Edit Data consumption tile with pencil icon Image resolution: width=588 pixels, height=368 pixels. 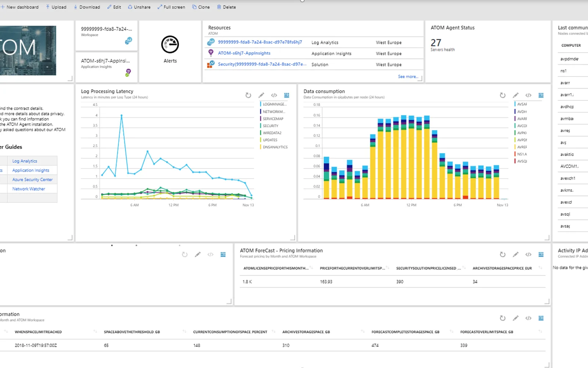click(516, 95)
